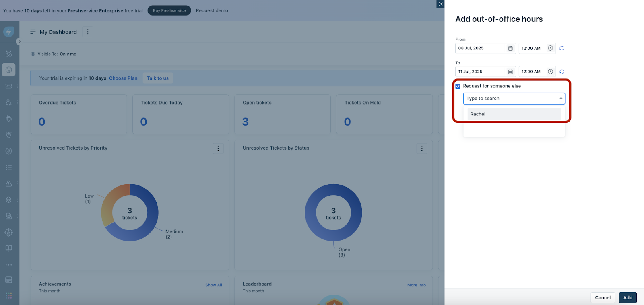Expand the collapsed left sidebar arrow
The image size is (644, 305).
point(19,41)
